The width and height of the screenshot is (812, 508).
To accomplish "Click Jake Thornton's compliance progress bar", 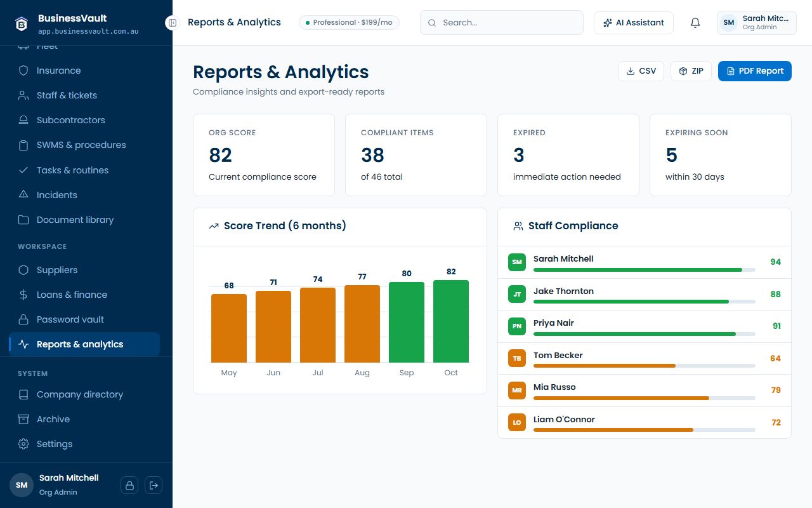I will coord(645,302).
